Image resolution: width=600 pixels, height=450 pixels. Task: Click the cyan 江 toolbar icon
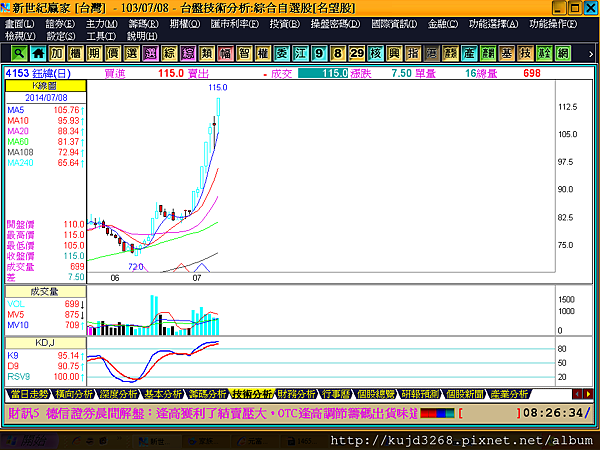[x=301, y=53]
